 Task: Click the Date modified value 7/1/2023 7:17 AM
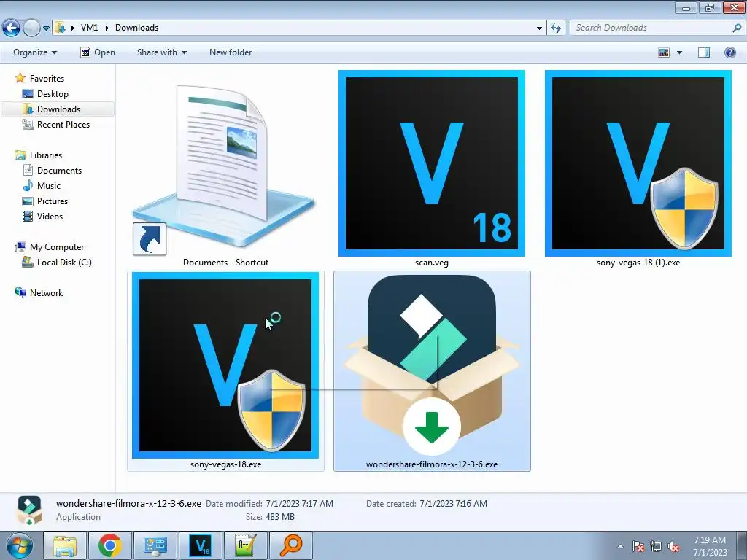point(300,504)
